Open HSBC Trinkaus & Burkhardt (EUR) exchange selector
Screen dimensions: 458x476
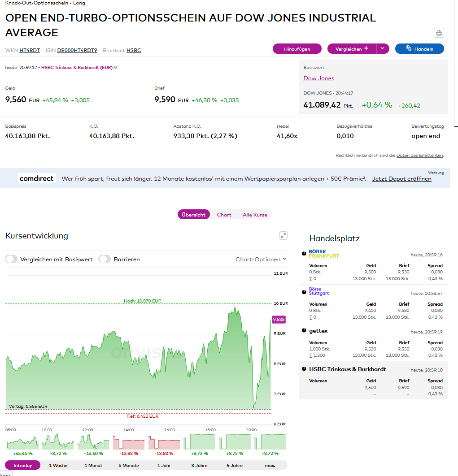pyautogui.click(x=79, y=67)
